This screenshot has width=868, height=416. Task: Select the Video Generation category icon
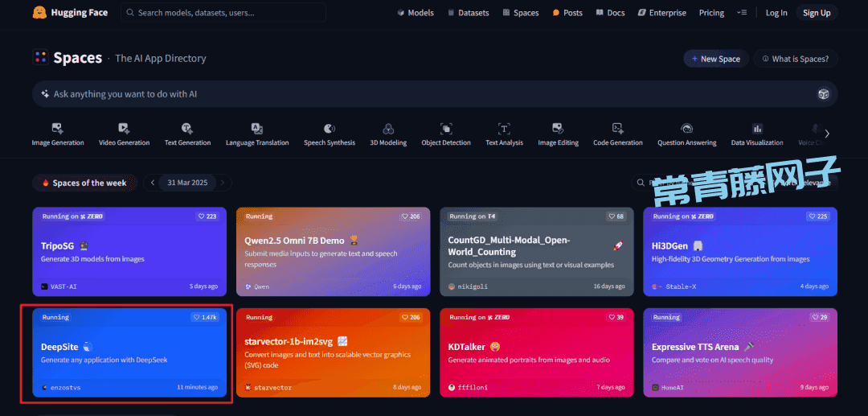click(124, 129)
